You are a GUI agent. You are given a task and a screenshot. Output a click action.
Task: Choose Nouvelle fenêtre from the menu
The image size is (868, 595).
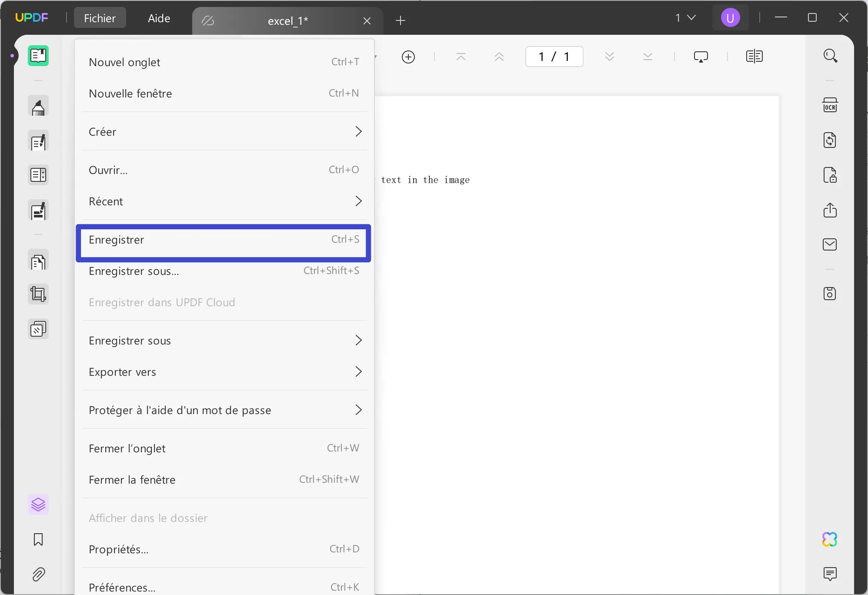[x=224, y=93]
